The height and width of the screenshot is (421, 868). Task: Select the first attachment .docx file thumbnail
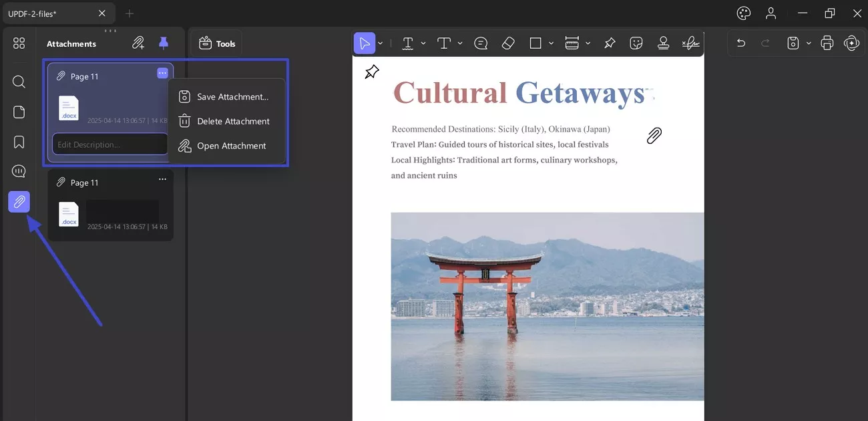(68, 108)
